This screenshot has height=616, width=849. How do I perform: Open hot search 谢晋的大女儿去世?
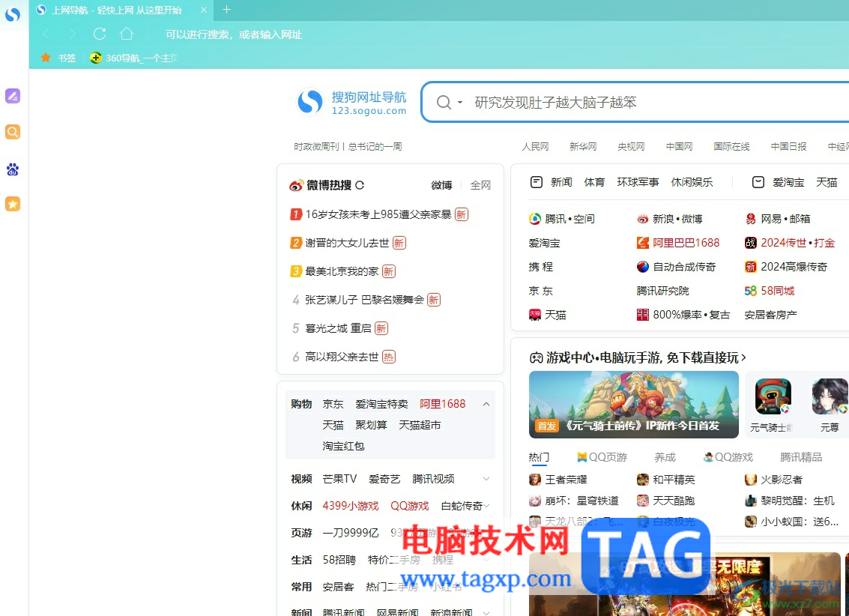(347, 243)
